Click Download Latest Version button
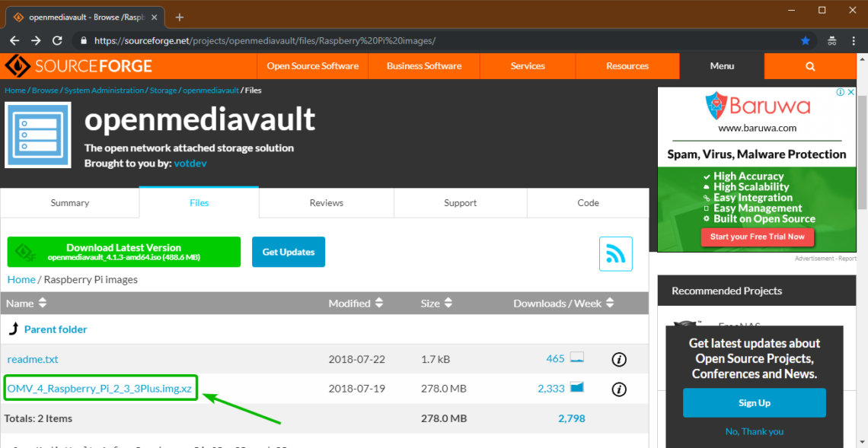Screen dimensions: 868x448 (x=124, y=252)
